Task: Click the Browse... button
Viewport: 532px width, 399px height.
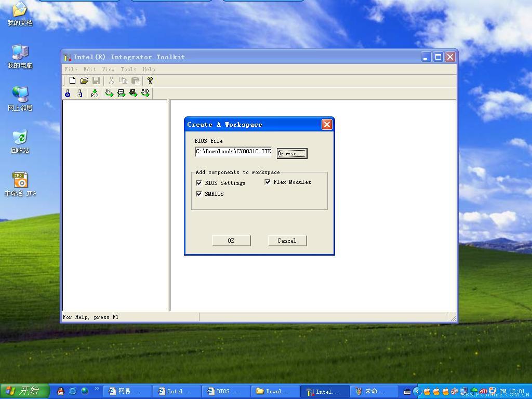Action: (292, 153)
